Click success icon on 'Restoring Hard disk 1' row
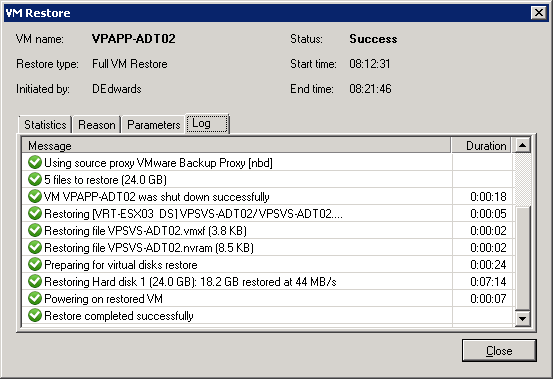553x379 pixels. tap(35, 281)
